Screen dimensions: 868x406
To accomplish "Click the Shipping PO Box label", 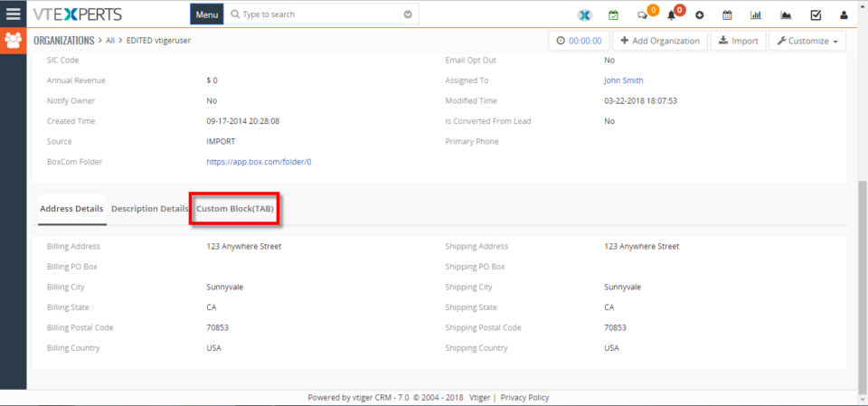I will click(475, 267).
